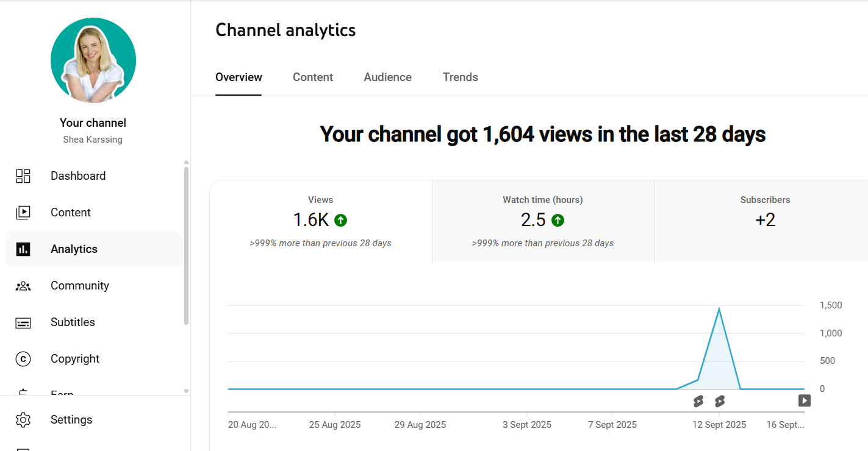Open Settings via the gear icon

(23, 419)
